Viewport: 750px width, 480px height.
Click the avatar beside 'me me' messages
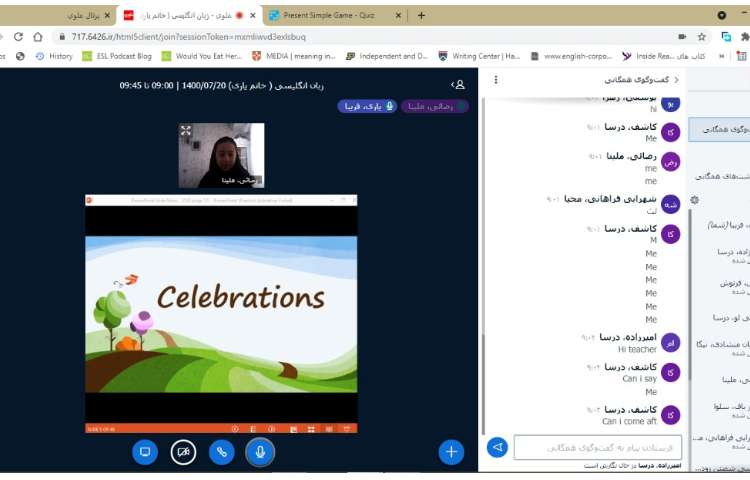click(671, 162)
